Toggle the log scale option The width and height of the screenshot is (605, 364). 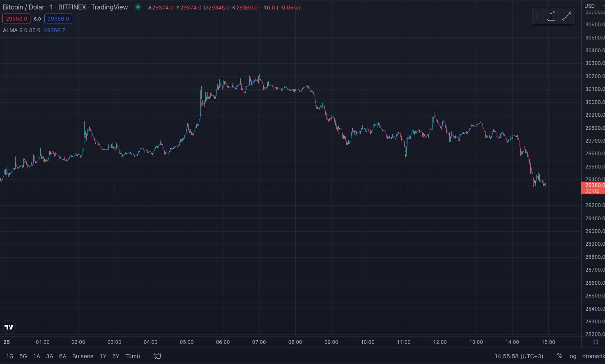tap(572, 356)
